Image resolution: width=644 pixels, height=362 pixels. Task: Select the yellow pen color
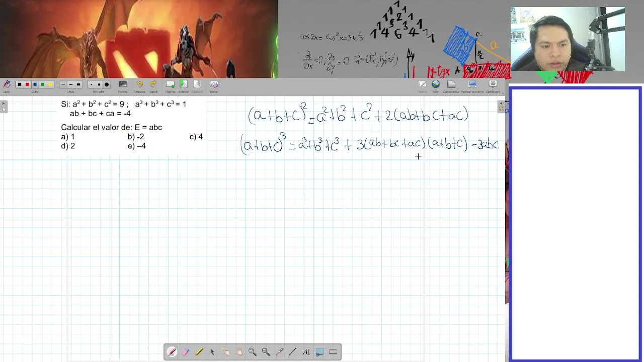tap(50, 84)
